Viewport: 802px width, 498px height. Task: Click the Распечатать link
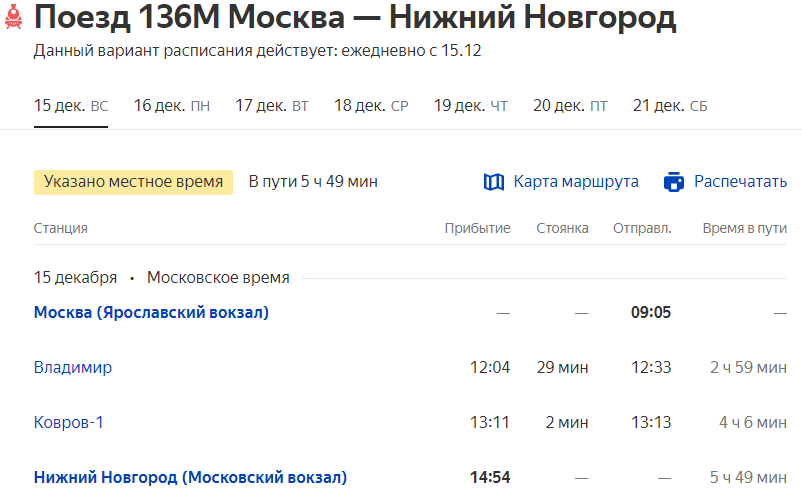[740, 182]
